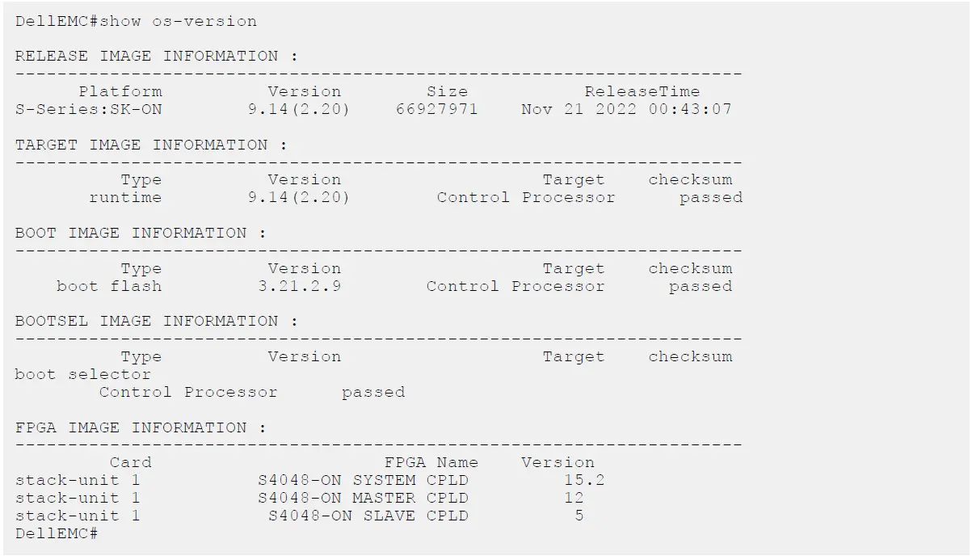
Task: Click the 'runtime' type entry
Action: 125,197
